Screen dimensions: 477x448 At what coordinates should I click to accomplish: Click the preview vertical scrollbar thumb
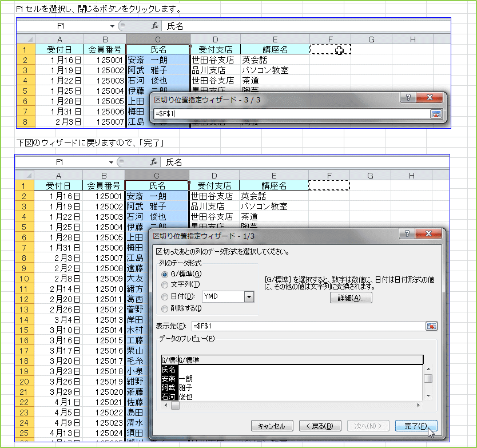pos(428,378)
